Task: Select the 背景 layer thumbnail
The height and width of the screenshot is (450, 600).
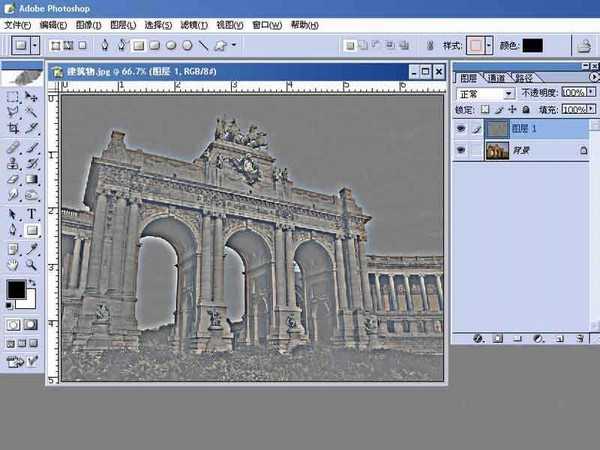Action: click(497, 150)
